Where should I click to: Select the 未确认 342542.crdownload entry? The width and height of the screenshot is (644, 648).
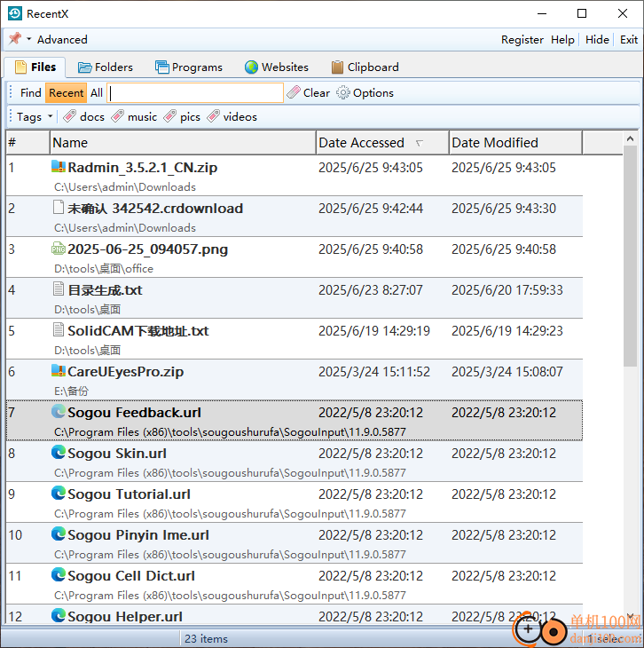(295, 217)
